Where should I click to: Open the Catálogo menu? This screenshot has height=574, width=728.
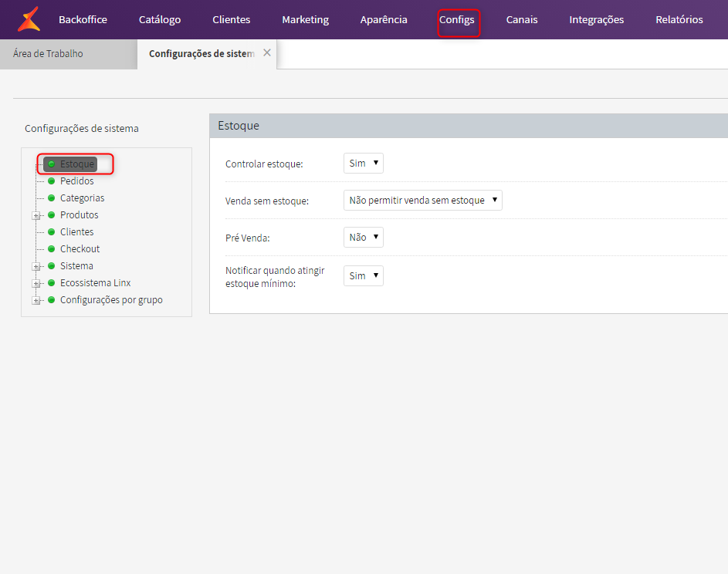[x=160, y=19]
